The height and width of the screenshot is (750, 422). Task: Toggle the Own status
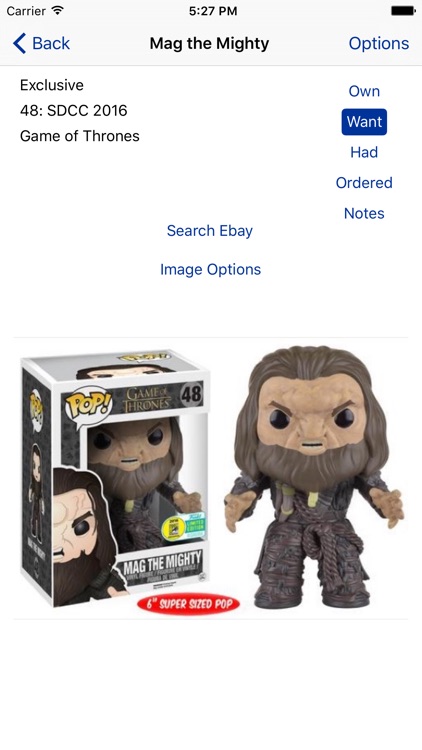click(364, 91)
